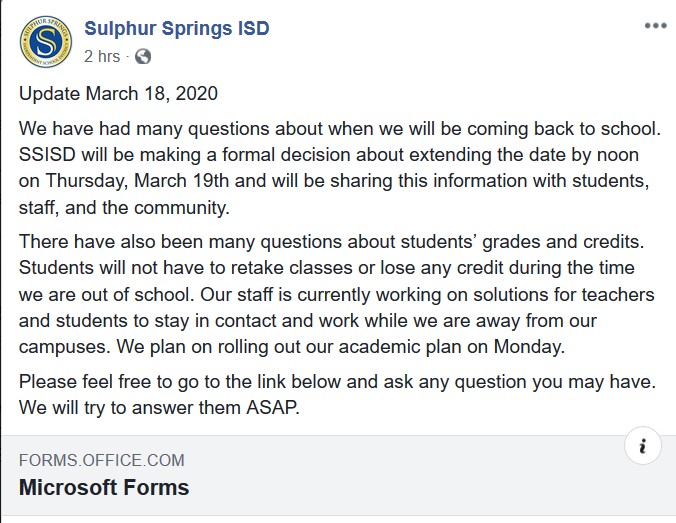
Task: Click the 'Update March 18, 2020' heading line
Action: click(x=119, y=94)
